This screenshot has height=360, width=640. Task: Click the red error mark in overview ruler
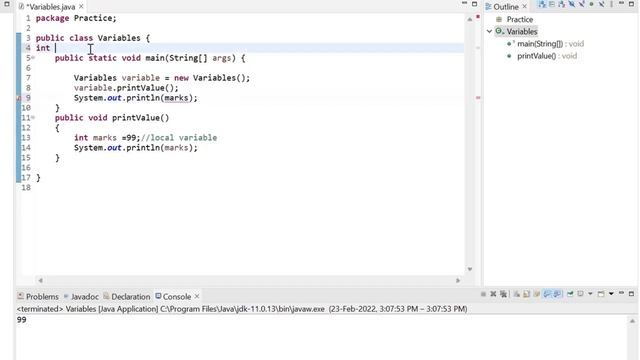pyautogui.click(x=478, y=98)
